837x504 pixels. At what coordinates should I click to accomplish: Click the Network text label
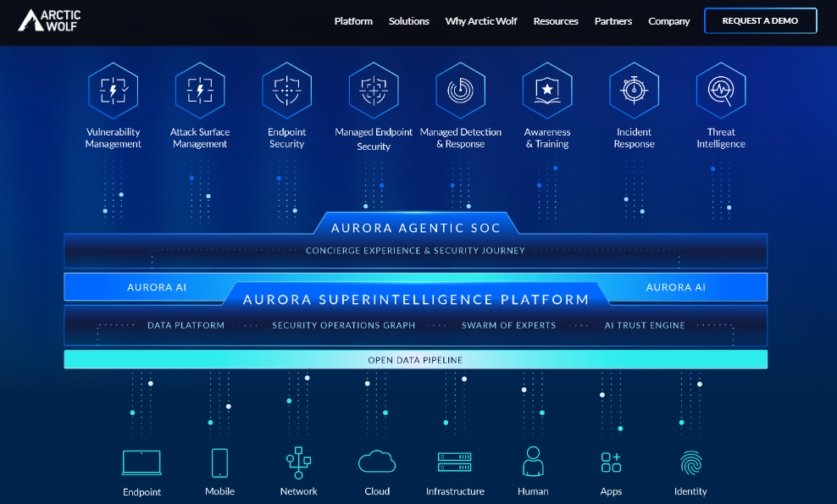pyautogui.click(x=298, y=491)
